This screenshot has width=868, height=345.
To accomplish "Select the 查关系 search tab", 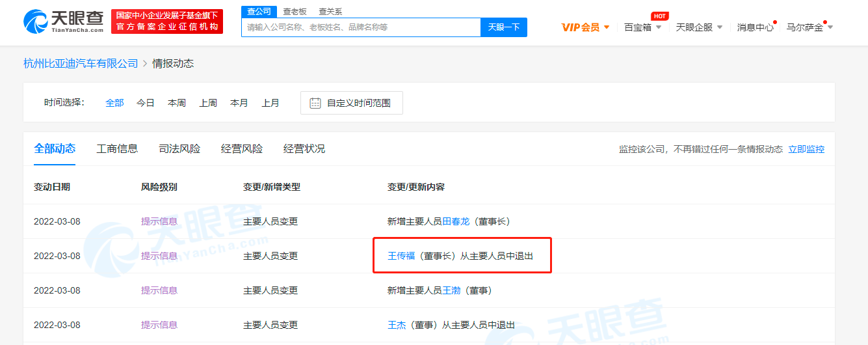I will (330, 11).
